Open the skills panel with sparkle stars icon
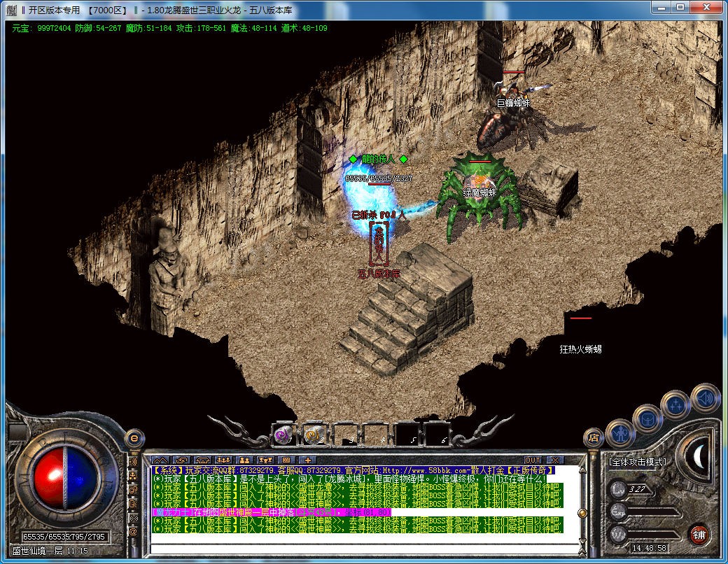 tap(675, 405)
